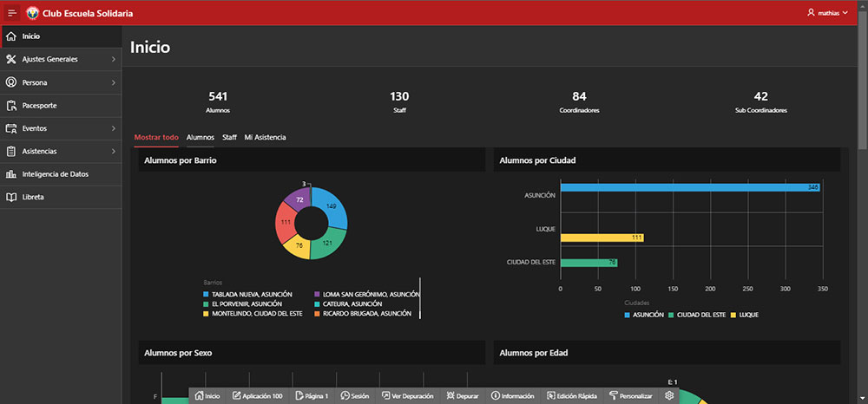Click the Inicio home icon in sidebar
Image resolution: width=868 pixels, height=404 pixels.
click(10, 36)
